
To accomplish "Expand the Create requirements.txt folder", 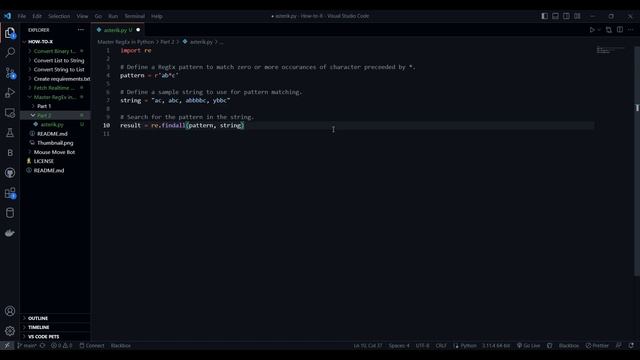I will point(55,79).
